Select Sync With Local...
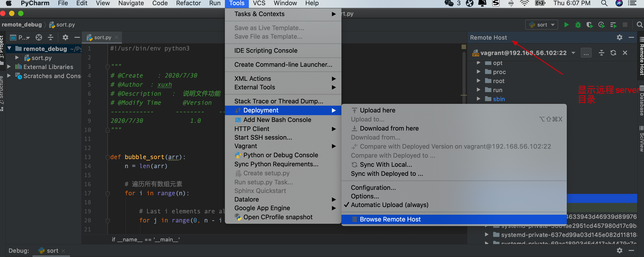 pyautogui.click(x=454, y=164)
